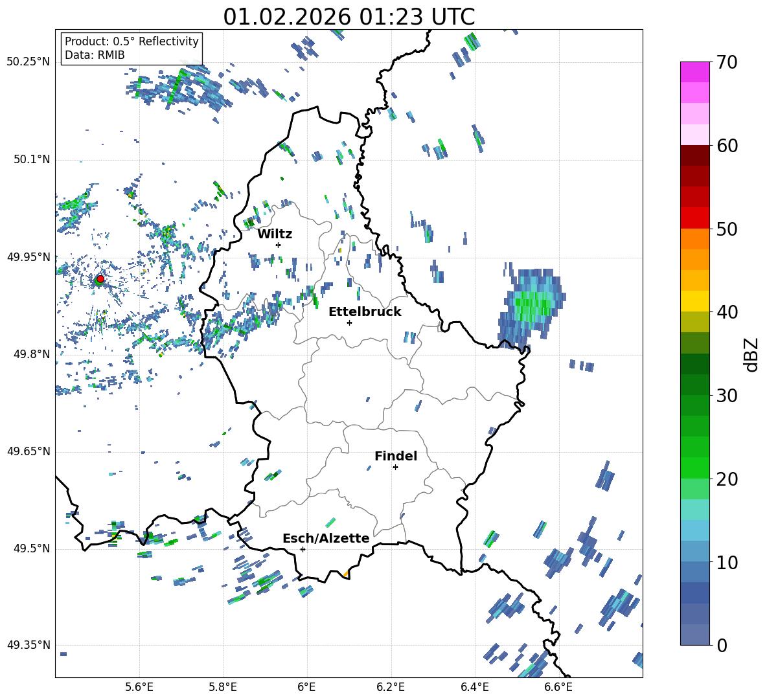Click the Esch/Alzette town label
The image size is (767, 700).
326,538
